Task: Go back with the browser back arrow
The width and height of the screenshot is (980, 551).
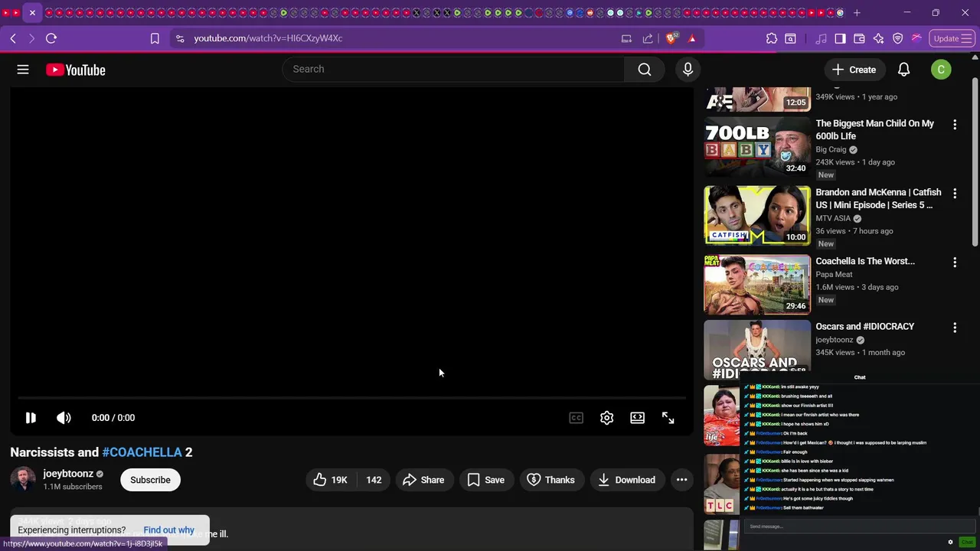Action: click(13, 38)
